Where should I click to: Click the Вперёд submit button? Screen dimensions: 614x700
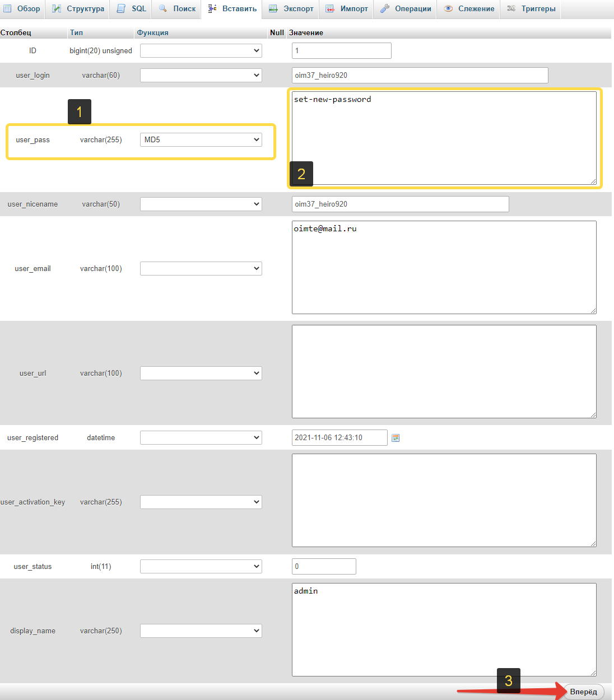click(x=583, y=692)
